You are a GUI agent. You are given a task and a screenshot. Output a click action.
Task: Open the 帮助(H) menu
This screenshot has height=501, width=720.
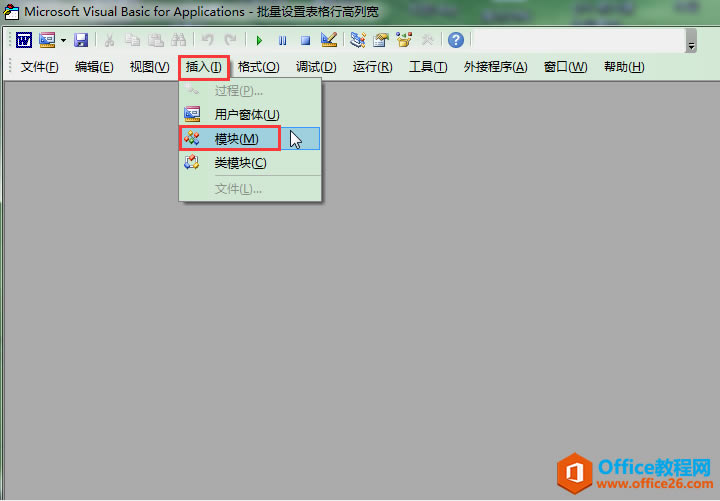coord(624,67)
